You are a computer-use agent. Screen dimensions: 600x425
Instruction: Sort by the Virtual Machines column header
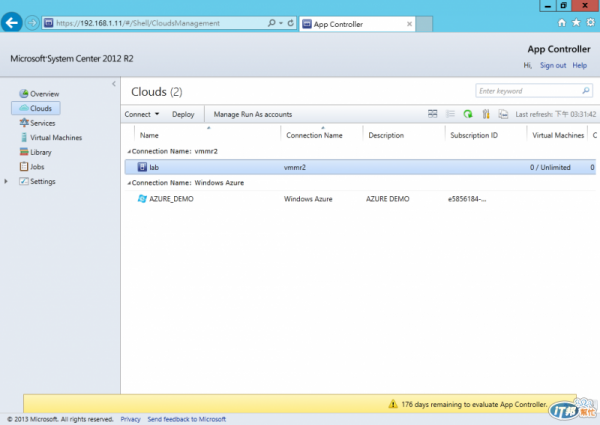(x=558, y=135)
